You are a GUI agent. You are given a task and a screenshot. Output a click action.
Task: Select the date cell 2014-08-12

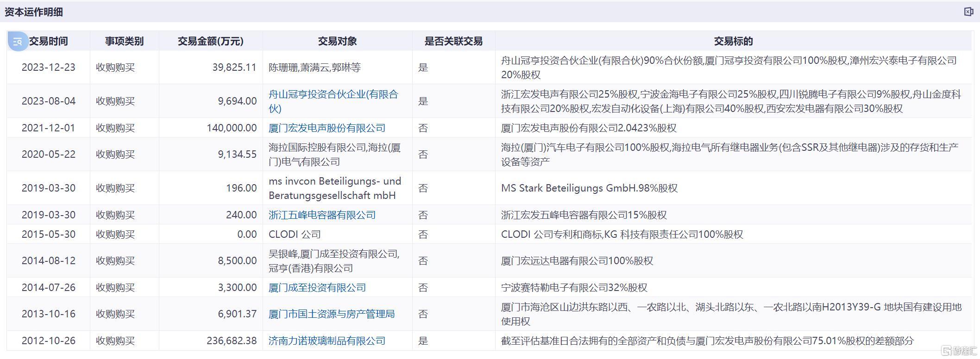click(x=48, y=261)
